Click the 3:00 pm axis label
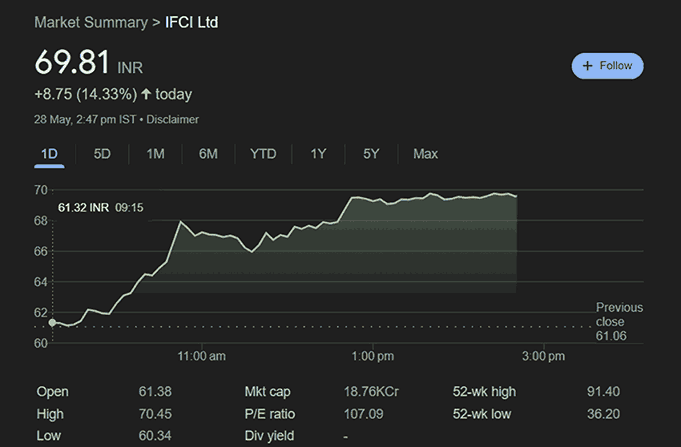Screen dimensions: 681x447 point(543,356)
